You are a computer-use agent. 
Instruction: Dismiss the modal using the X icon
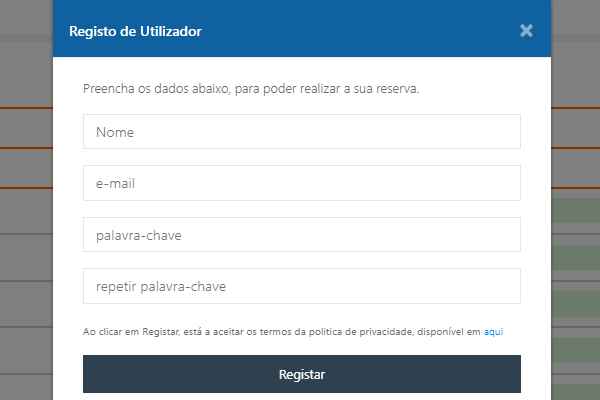click(x=526, y=31)
